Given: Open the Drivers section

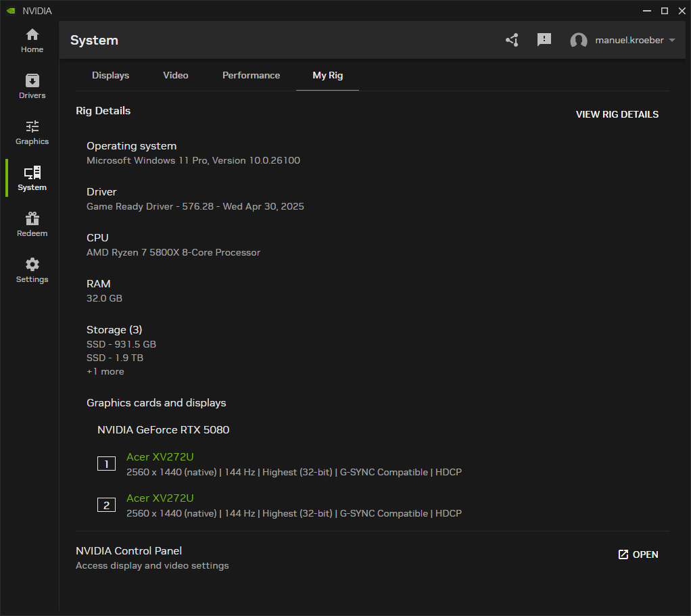Looking at the screenshot, I should click(32, 87).
